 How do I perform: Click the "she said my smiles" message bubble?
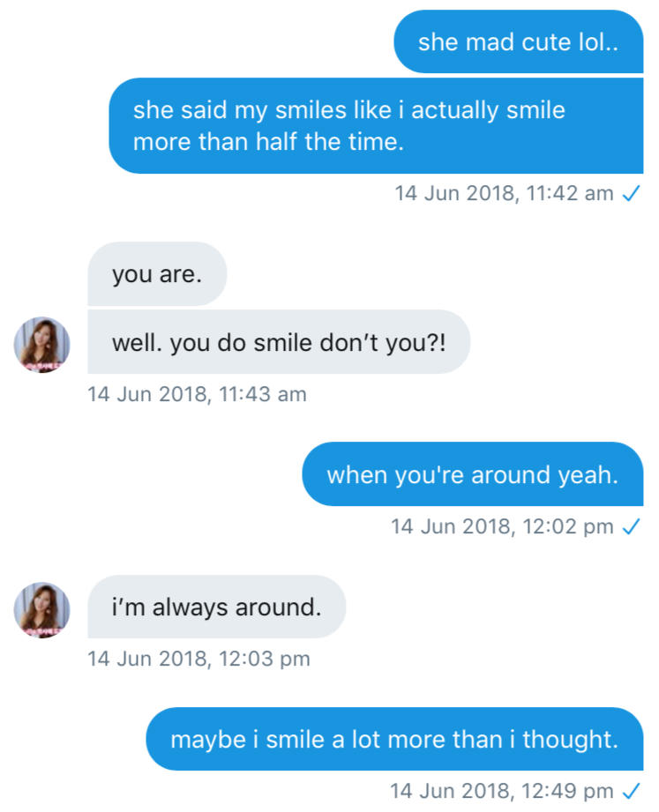(x=375, y=126)
